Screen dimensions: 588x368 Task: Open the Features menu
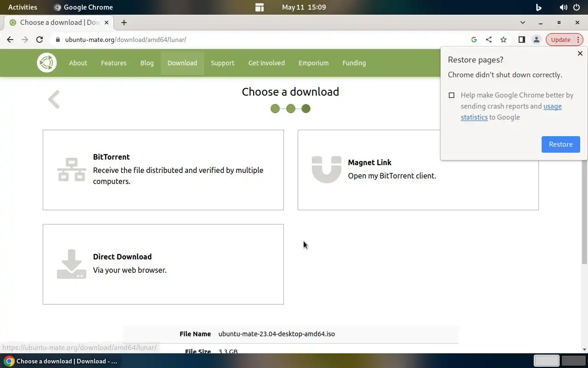113,63
